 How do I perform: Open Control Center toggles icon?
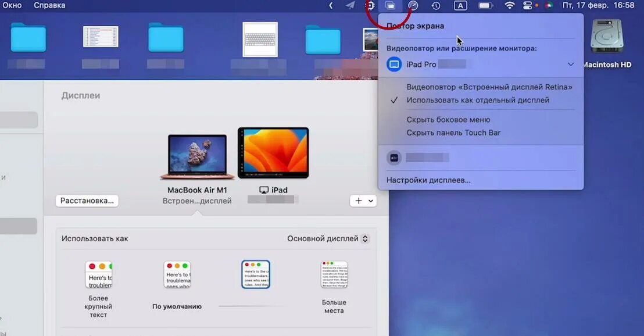point(528,5)
